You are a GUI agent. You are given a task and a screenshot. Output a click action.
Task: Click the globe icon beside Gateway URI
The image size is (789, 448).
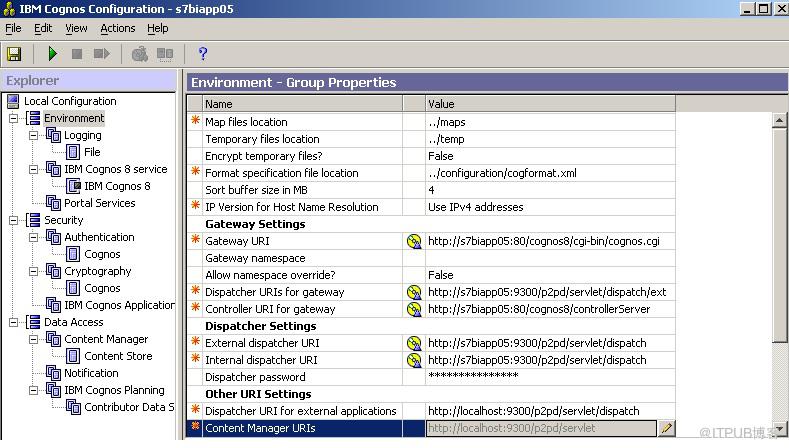tap(414, 241)
